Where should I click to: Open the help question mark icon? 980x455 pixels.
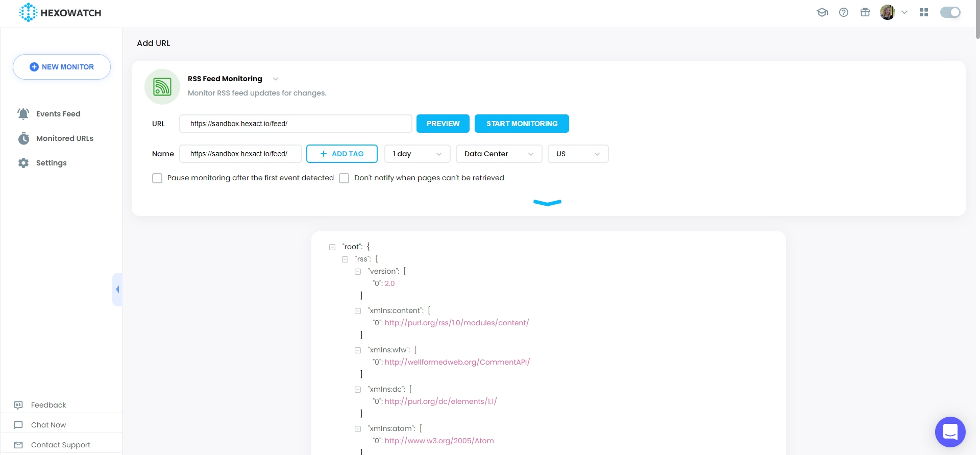[844, 12]
